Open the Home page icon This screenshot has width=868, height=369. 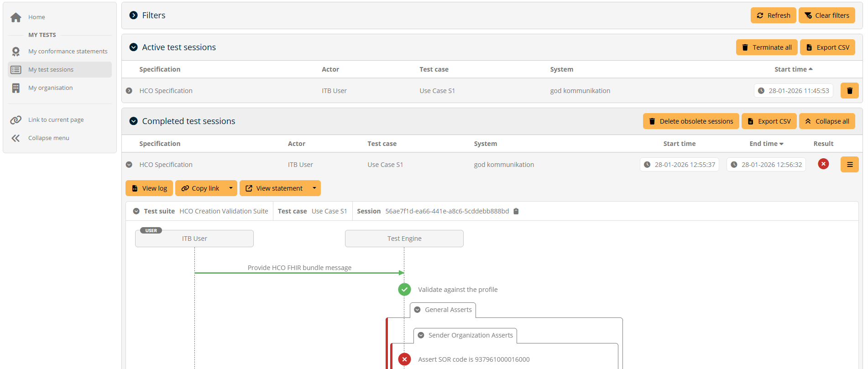pyautogui.click(x=16, y=17)
